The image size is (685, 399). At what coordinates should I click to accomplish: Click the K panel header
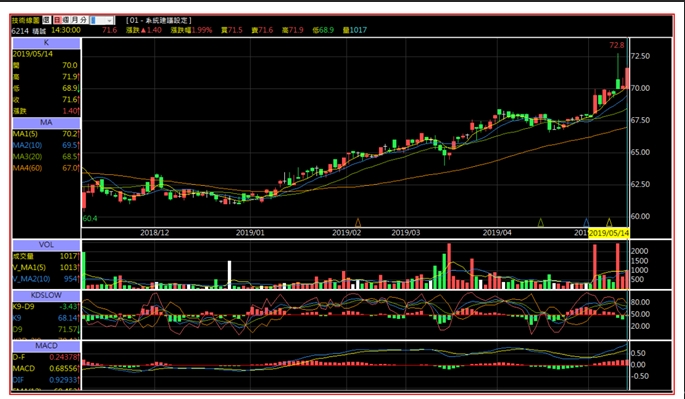tap(46, 43)
